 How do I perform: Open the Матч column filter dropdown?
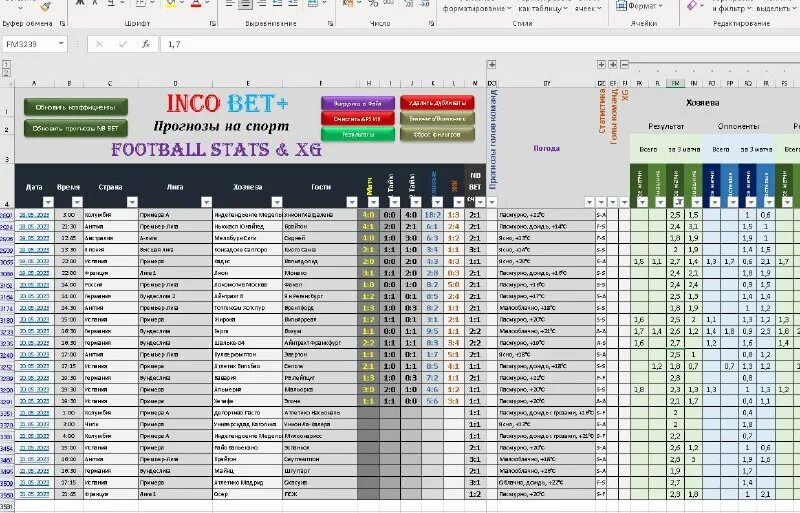373,202
